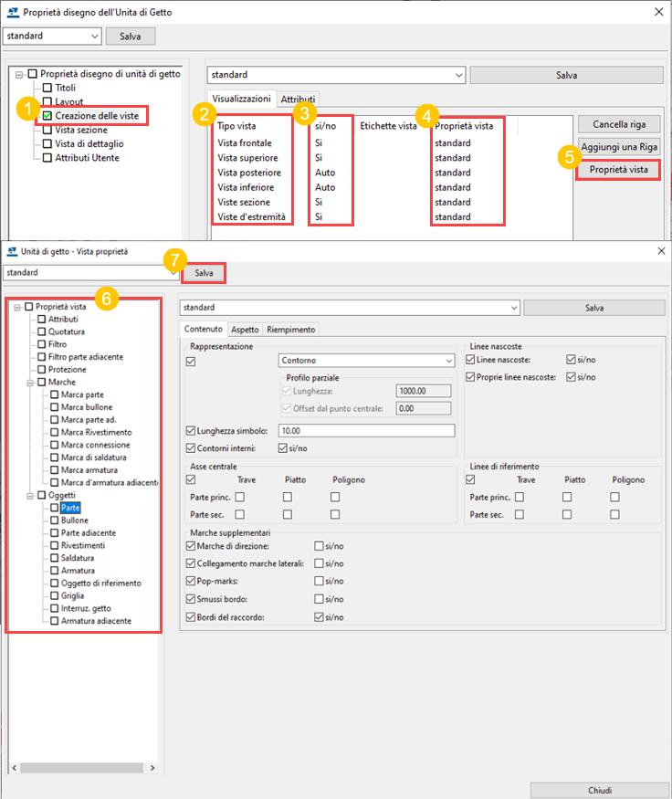Click the Cancella riga button
Viewport: 672px width, 799px height.
(619, 124)
